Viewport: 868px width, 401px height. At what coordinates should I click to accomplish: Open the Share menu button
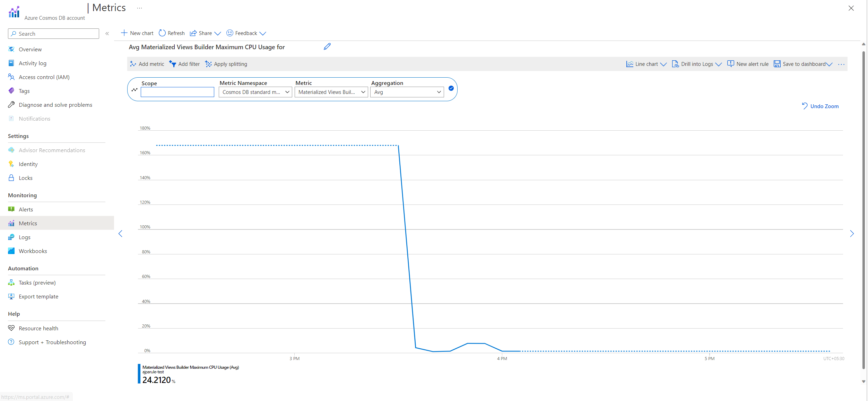[205, 33]
